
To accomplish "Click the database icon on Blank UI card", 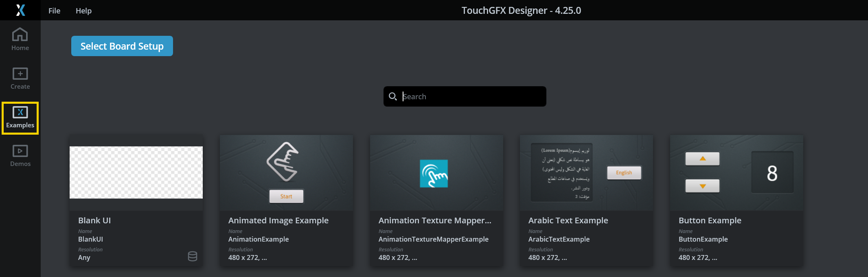I will point(193,256).
